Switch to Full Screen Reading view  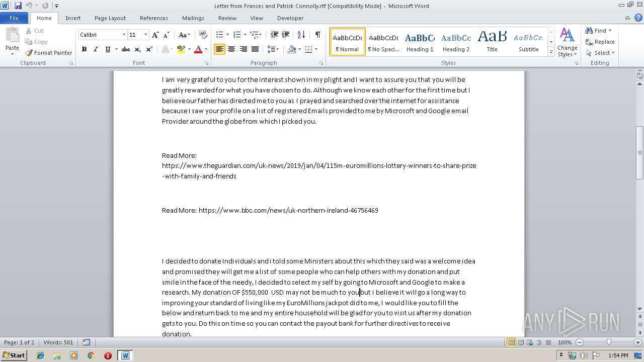point(521,342)
